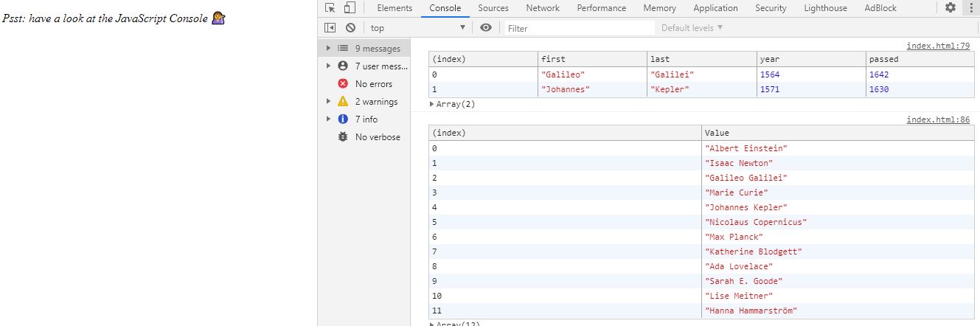Click the eye icon for live expressions
The image size is (980, 326).
pyautogui.click(x=485, y=28)
